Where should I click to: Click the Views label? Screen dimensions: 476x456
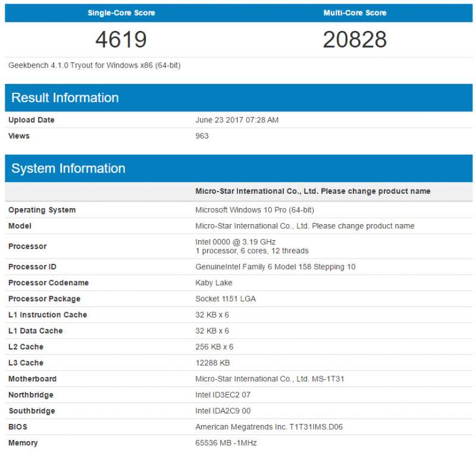[x=19, y=136]
